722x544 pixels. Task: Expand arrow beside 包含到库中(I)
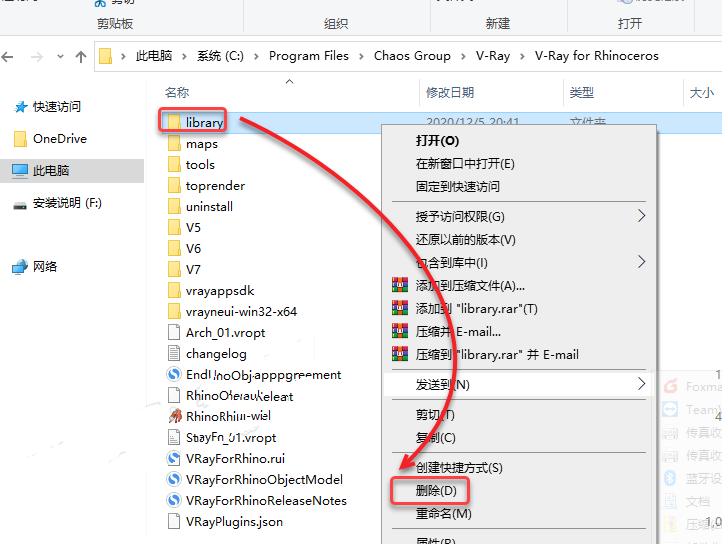tap(641, 262)
